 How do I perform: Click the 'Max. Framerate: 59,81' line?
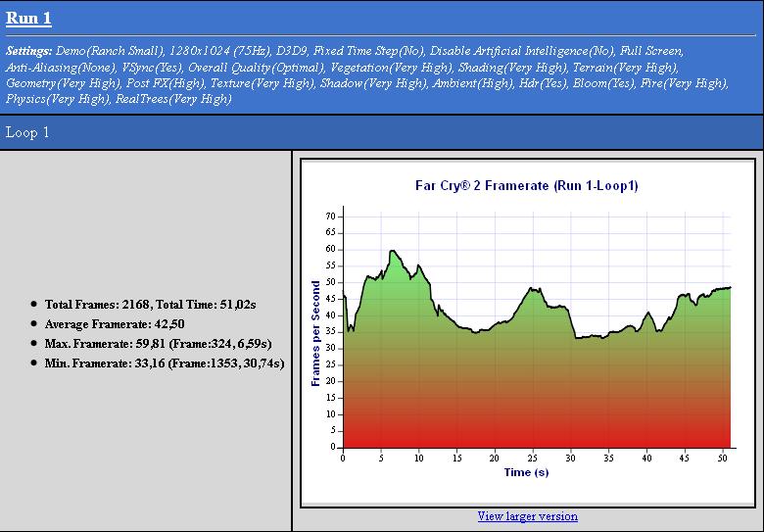click(x=158, y=344)
